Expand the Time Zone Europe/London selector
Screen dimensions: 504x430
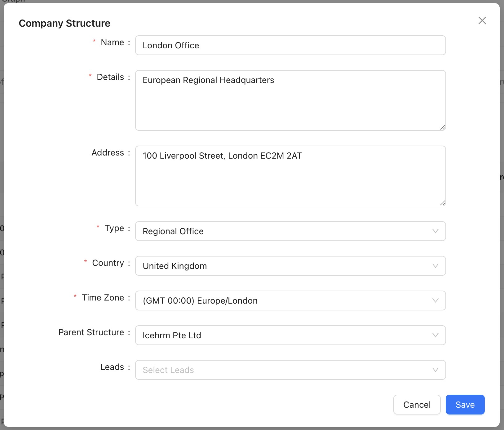[x=279, y=301]
